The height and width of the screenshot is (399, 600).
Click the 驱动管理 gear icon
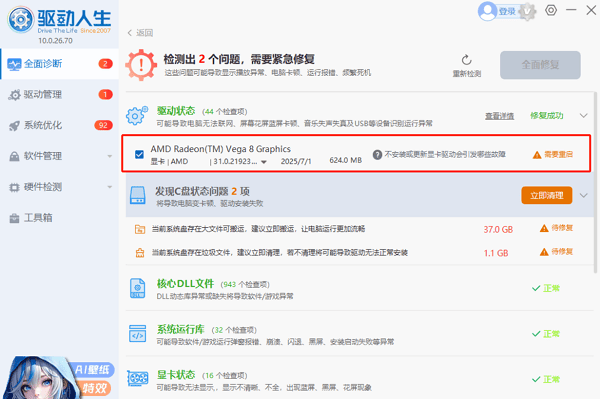[15, 95]
